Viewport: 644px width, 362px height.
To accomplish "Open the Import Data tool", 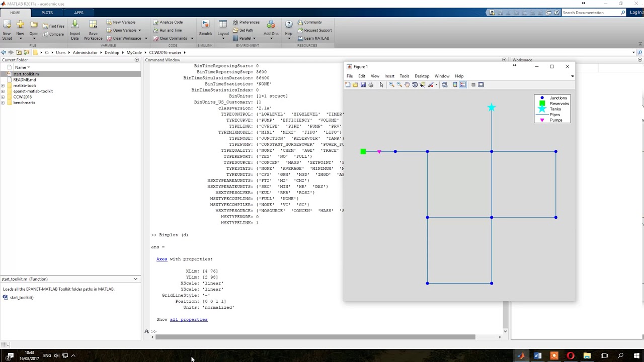I will [74, 29].
